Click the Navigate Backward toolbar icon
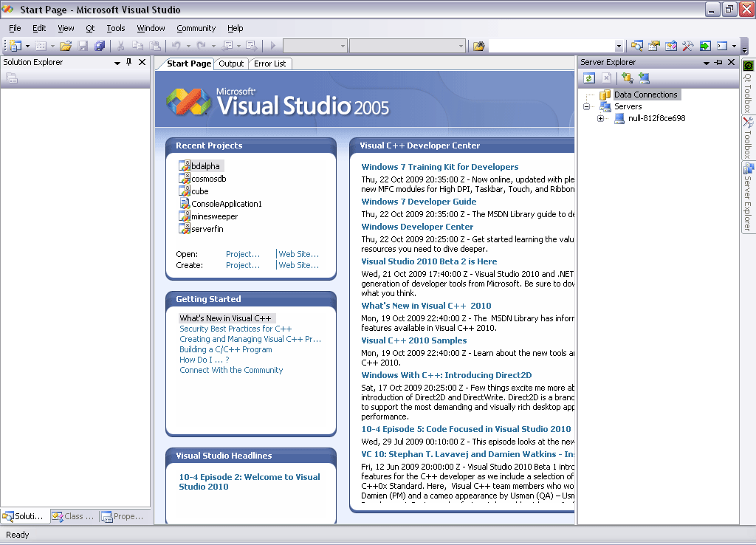This screenshot has height=545, width=756. click(x=227, y=46)
